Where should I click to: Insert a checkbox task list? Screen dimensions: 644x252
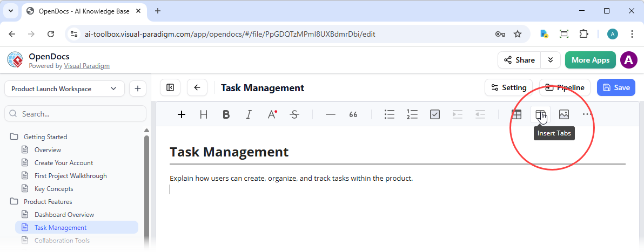pyautogui.click(x=435, y=114)
